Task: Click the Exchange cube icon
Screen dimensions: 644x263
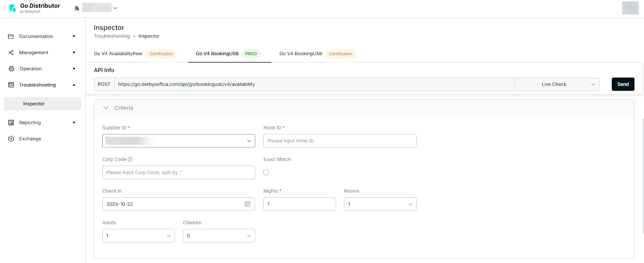Action: pyautogui.click(x=11, y=139)
